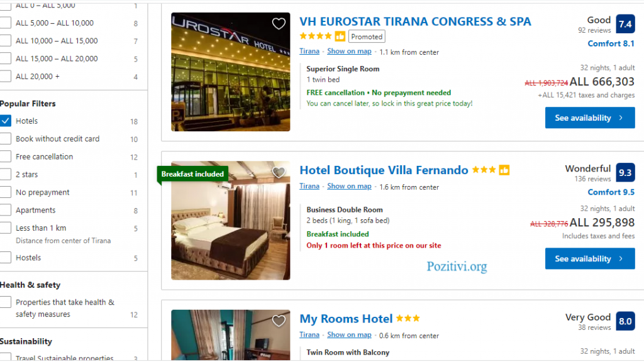Viewport: 644px width, 362px height.
Task: Check the ALL 20,000 + price filter
Action: tap(5, 76)
